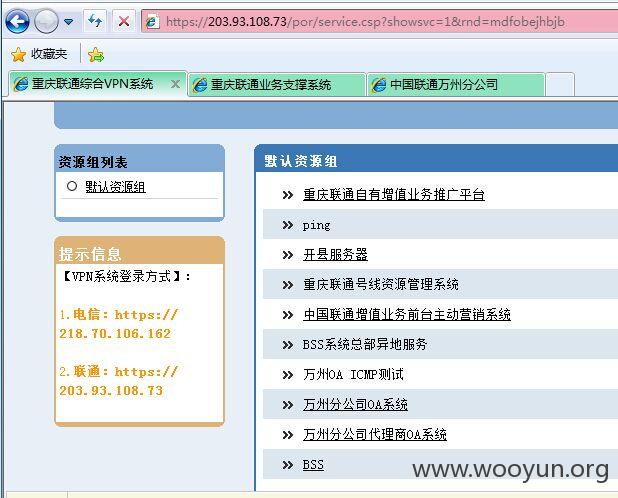Click the 提示信息 panel header
This screenshot has width=618, height=498.
[x=140, y=251]
